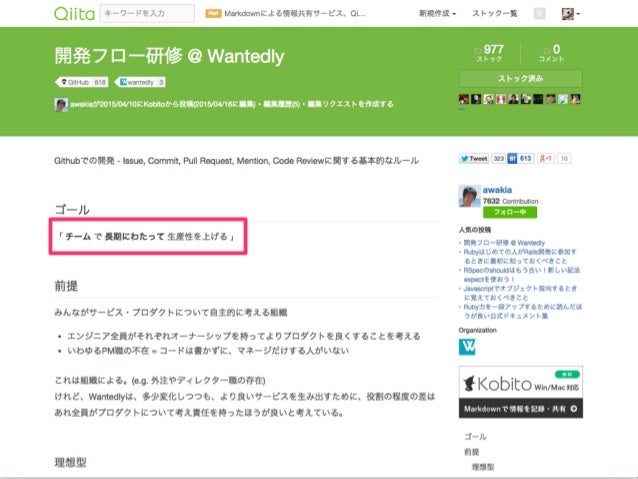Open ストック一覧 in the header
The image size is (638, 479).
(494, 13)
